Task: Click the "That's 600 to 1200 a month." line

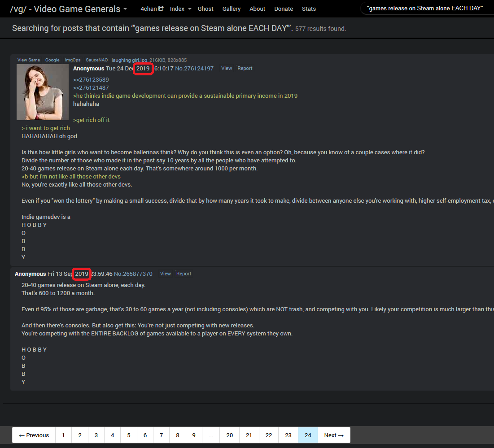Action: click(58, 293)
